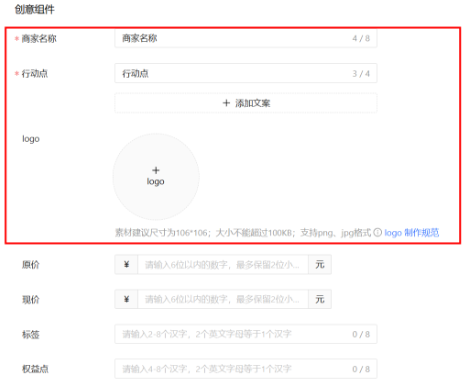The width and height of the screenshot is (468, 385).
Task: Click the info icon before logo 制作规范
Action: click(377, 232)
